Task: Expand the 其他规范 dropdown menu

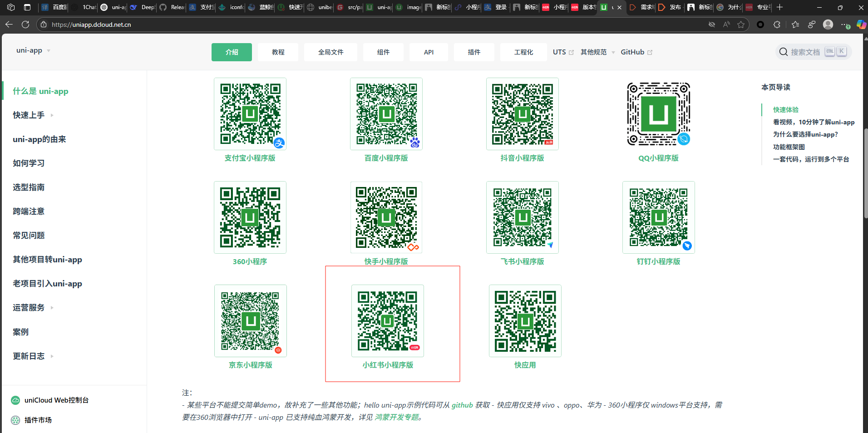Action: pyautogui.click(x=598, y=52)
